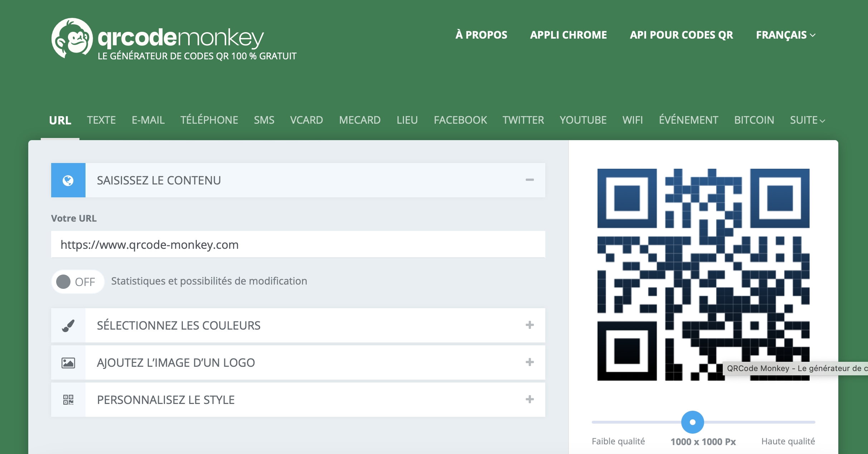Switch to the YouTube tab
This screenshot has height=454, width=868.
click(x=583, y=120)
